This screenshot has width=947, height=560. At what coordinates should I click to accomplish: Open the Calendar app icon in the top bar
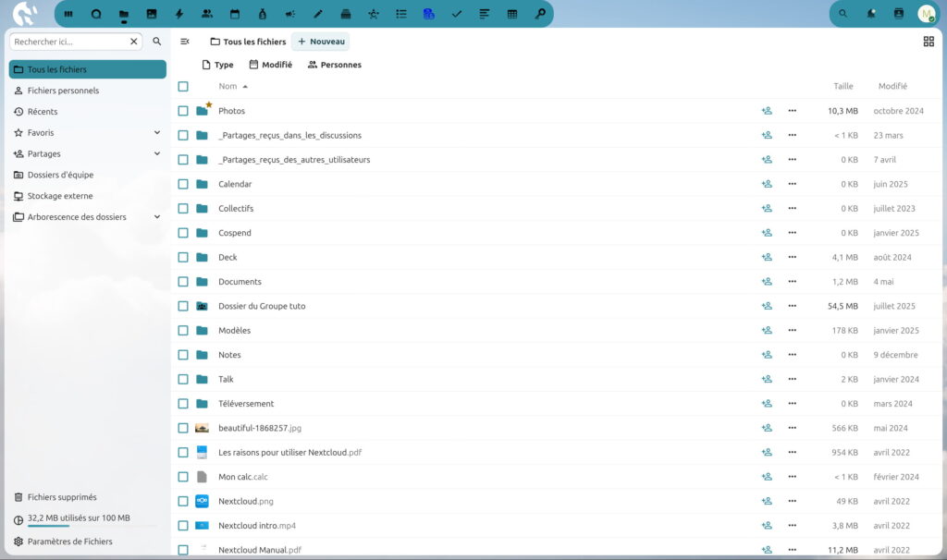pos(235,14)
